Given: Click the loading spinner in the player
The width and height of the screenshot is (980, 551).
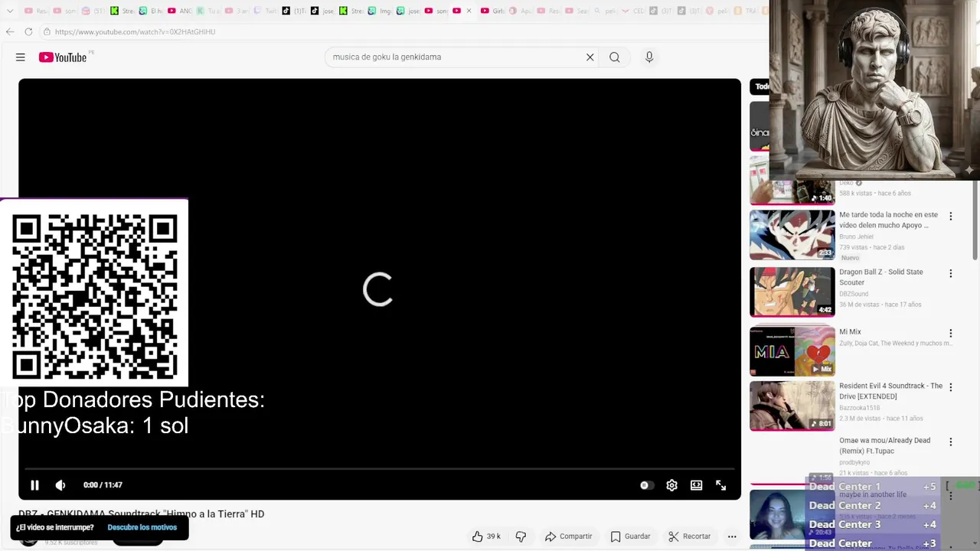Looking at the screenshot, I should [x=378, y=289].
